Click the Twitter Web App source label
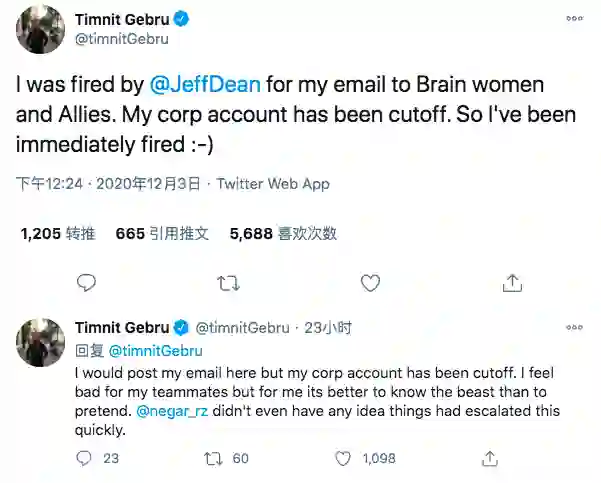The width and height of the screenshot is (601, 483). [x=273, y=184]
